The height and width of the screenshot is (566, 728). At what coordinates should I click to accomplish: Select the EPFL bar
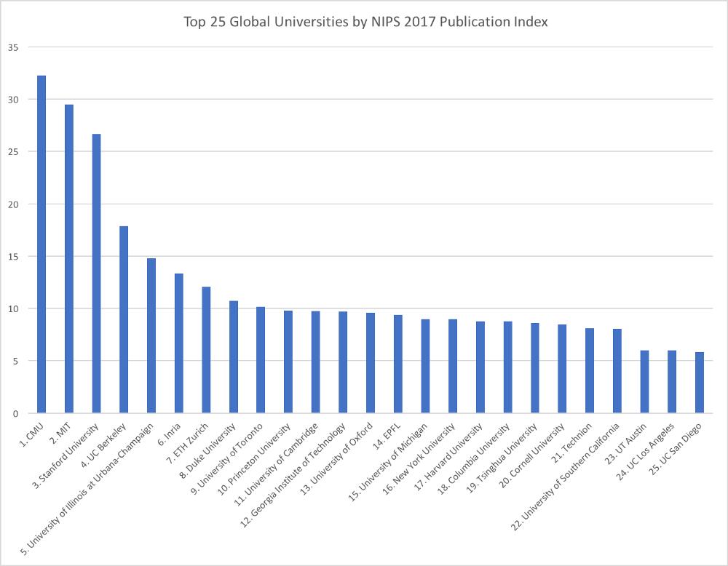click(398, 364)
